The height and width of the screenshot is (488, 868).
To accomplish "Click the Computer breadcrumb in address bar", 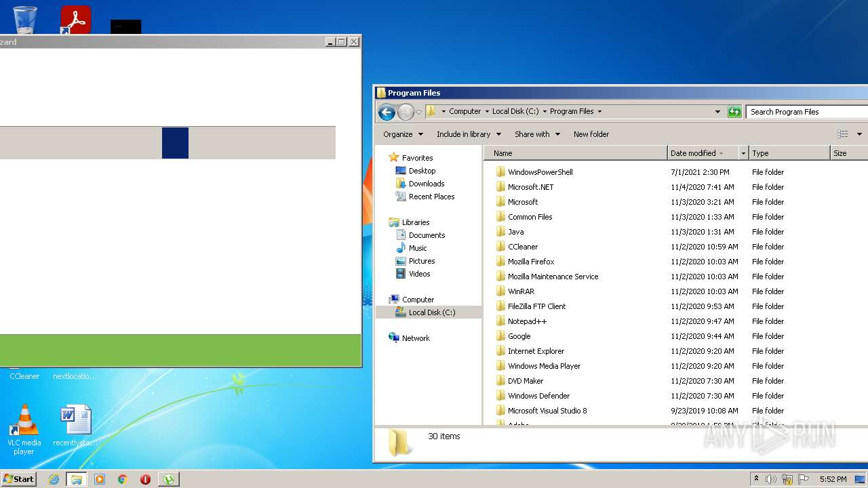I will tap(465, 112).
